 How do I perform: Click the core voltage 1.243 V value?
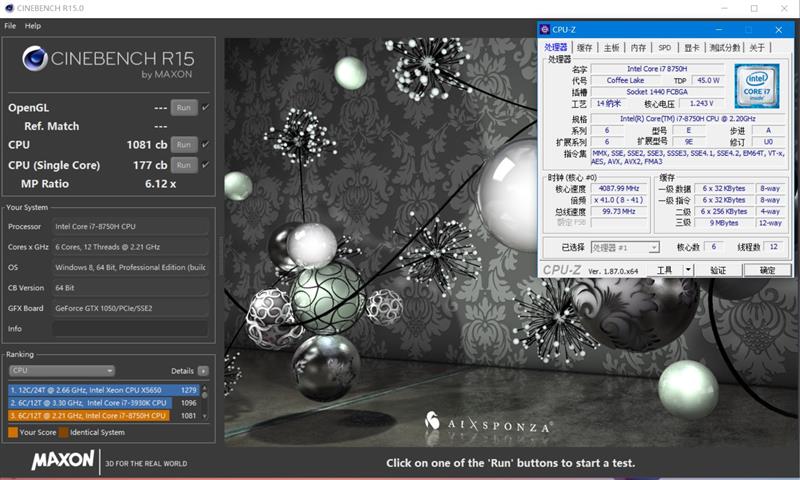pos(702,104)
